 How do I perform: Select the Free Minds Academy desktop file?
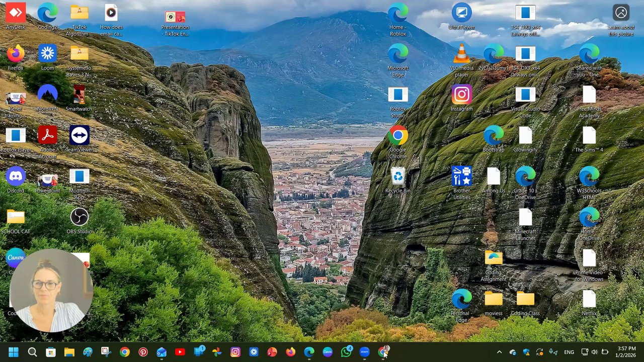pyautogui.click(x=589, y=102)
